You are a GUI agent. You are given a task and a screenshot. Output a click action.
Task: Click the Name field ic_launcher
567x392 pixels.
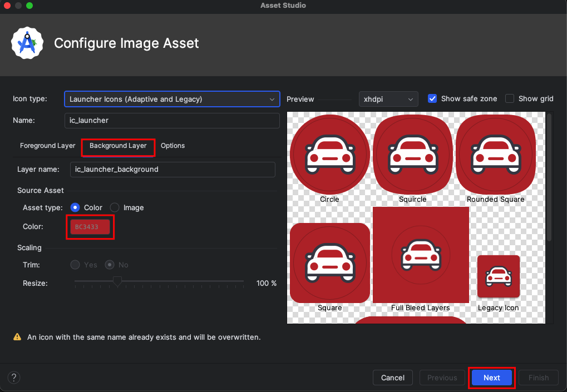pos(172,121)
